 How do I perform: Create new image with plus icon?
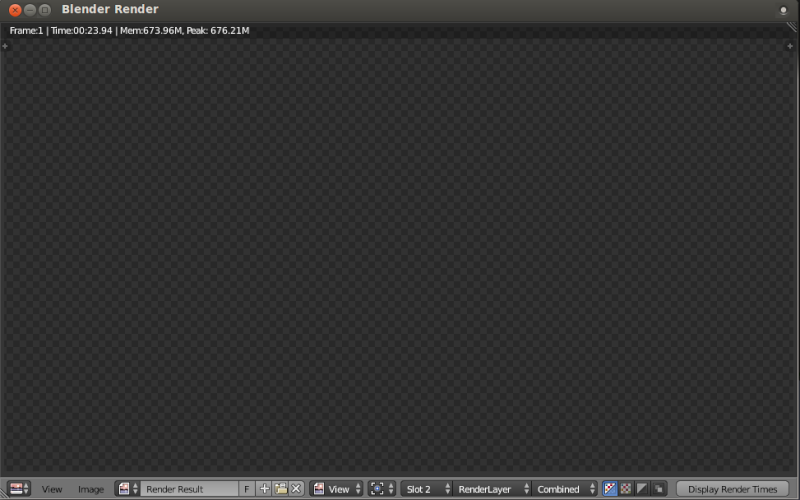click(264, 489)
